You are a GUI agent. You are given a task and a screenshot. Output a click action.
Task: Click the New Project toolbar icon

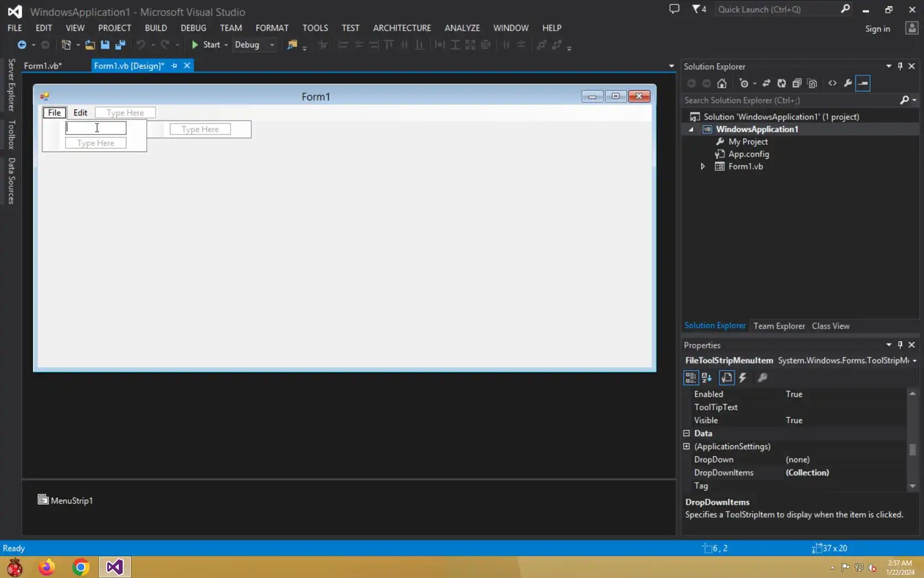click(66, 45)
